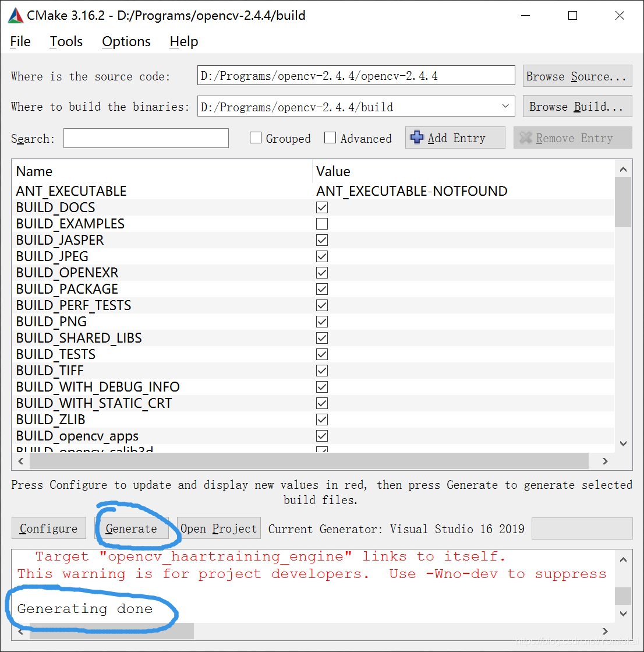Toggle BUILD_TIFF checkbox
Viewport: 644px width, 652px height.
point(322,371)
